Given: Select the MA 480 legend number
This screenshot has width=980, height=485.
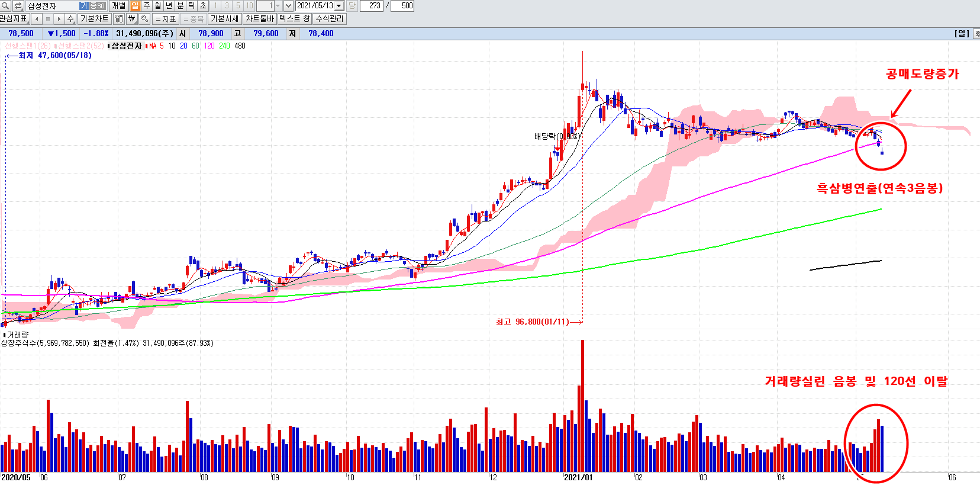Looking at the screenshot, I should [x=240, y=46].
